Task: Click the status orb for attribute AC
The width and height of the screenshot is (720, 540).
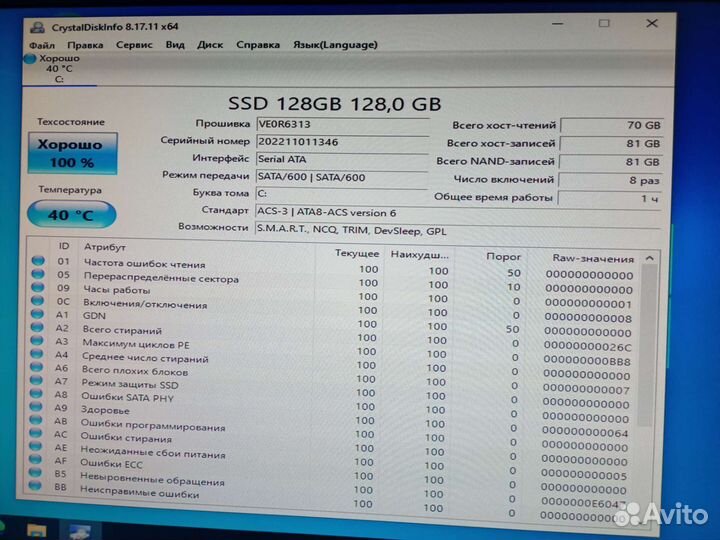Action: [x=35, y=433]
